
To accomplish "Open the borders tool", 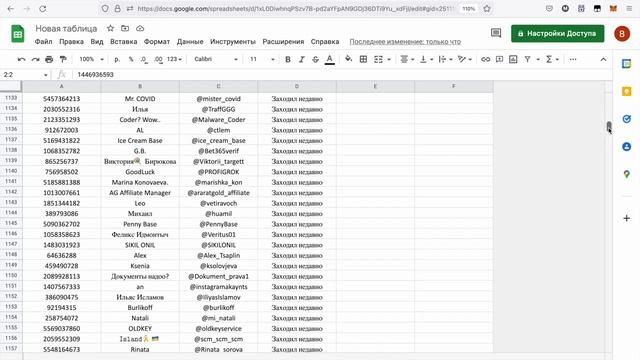I will click(x=363, y=60).
